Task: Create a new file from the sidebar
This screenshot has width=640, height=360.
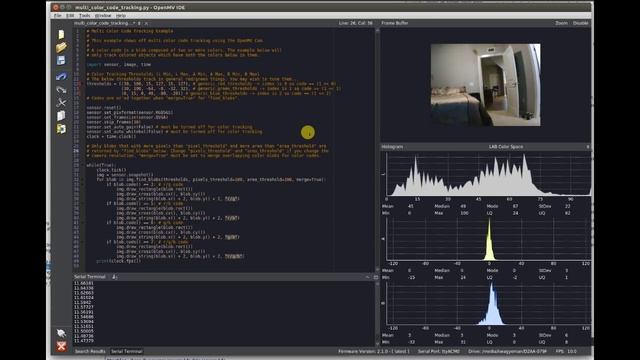Action: point(61,35)
